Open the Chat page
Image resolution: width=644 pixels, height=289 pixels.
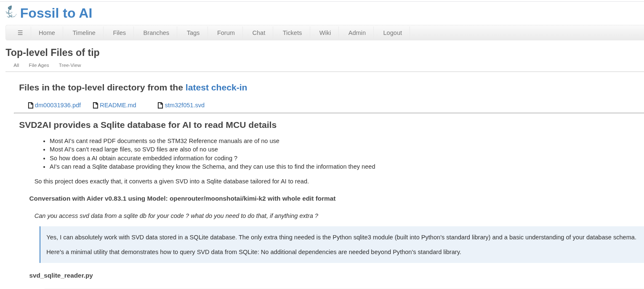(x=259, y=33)
